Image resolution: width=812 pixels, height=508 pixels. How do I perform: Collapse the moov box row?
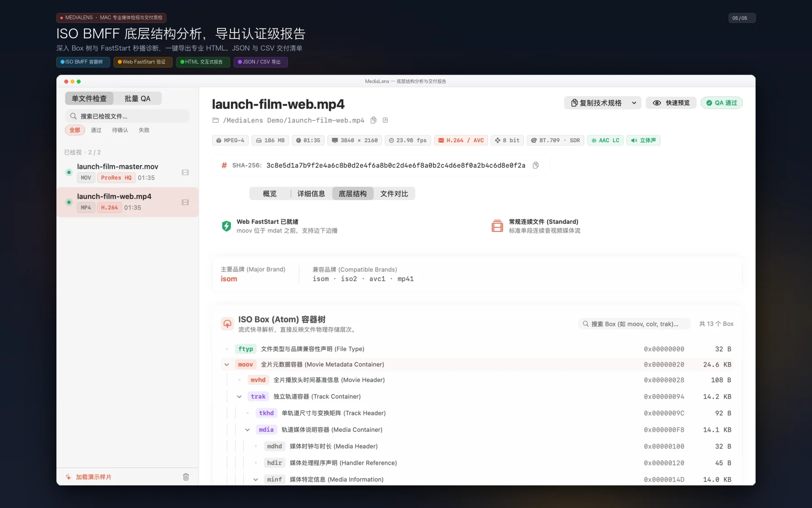click(226, 364)
